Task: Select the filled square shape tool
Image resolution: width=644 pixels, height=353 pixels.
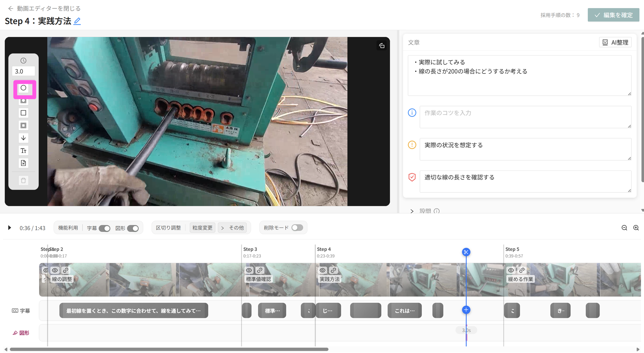Action: pos(24,125)
